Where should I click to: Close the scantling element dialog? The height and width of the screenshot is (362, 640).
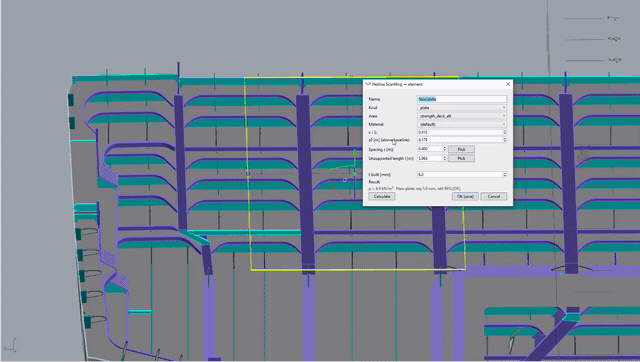click(508, 84)
